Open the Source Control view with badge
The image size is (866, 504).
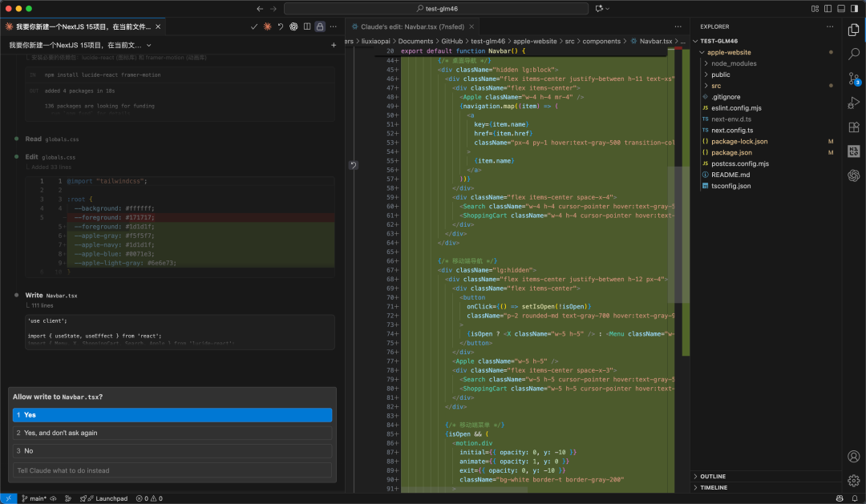click(x=853, y=79)
